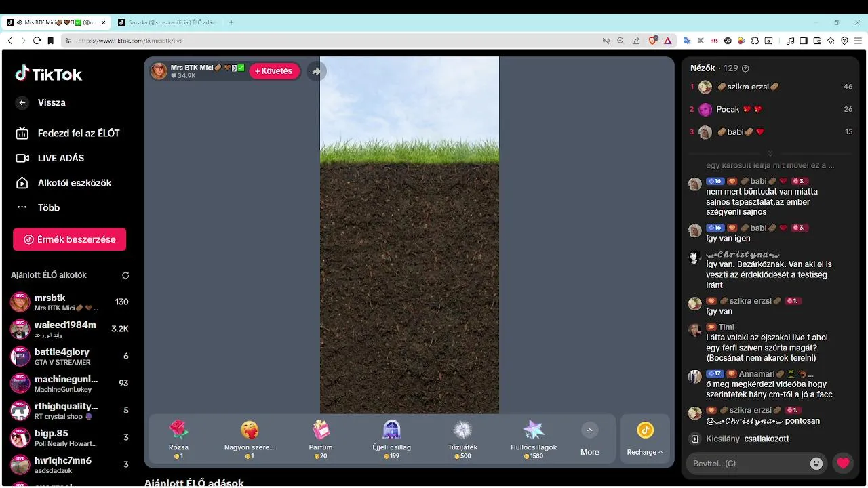868x488 pixels.
Task: Open the Nézők info help icon
Action: coord(746,68)
